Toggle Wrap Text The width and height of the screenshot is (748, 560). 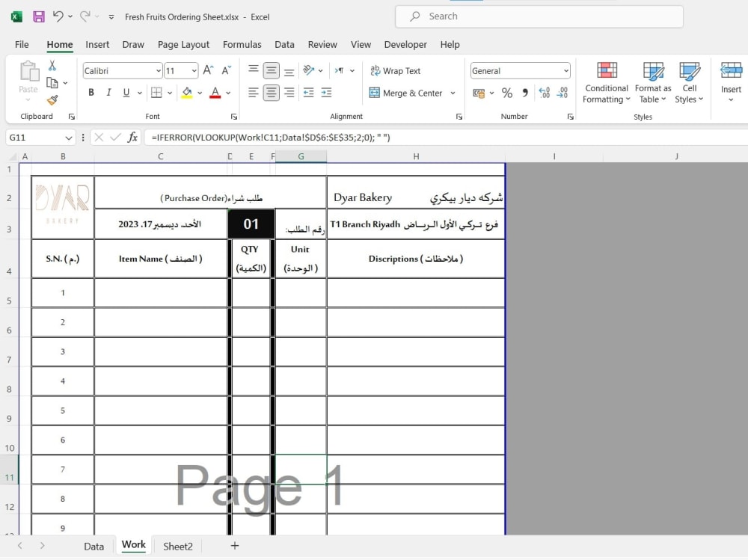click(396, 70)
